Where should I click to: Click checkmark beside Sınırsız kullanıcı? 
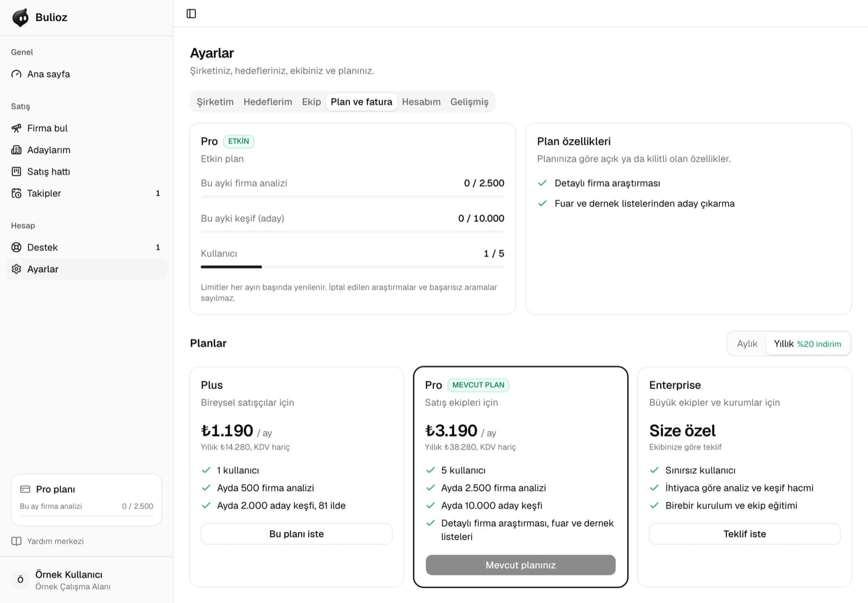click(654, 470)
